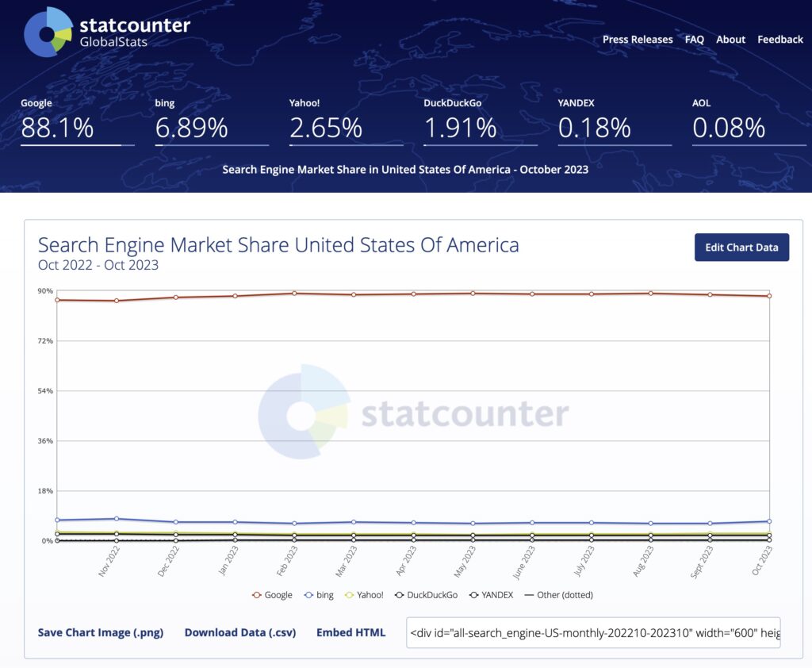The image size is (812, 668).
Task: Select the embed HTML code field
Action: coord(593,632)
